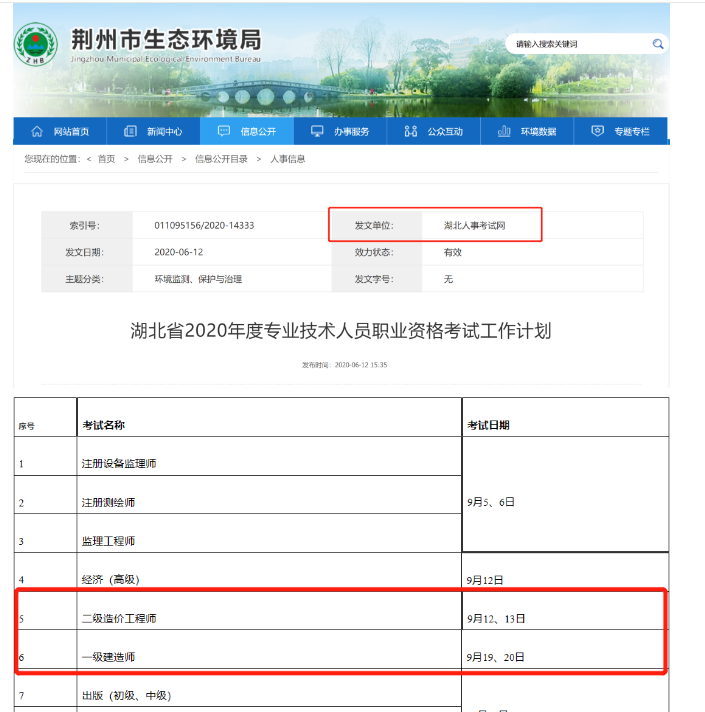Click the validity status 有效
The height and width of the screenshot is (712, 705).
point(453,252)
